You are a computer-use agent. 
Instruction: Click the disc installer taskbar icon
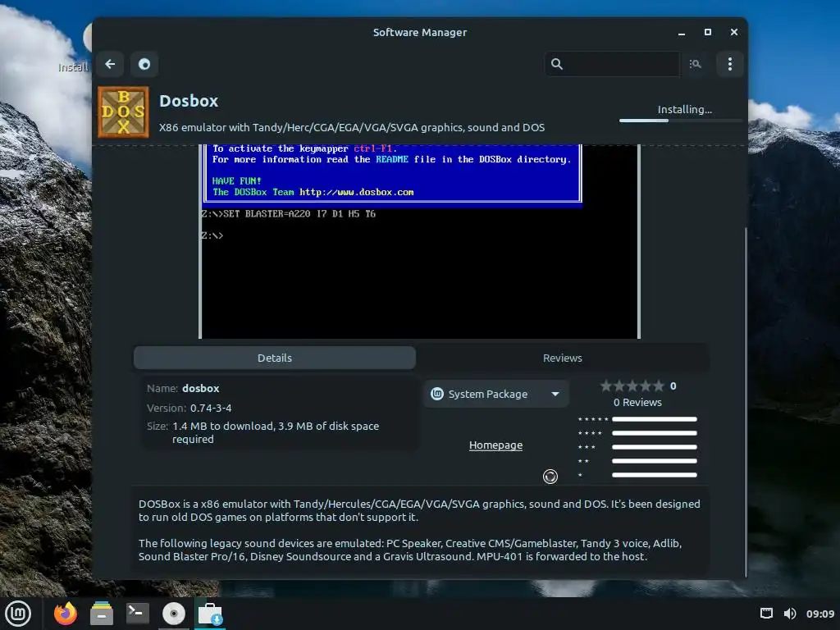[x=174, y=614]
